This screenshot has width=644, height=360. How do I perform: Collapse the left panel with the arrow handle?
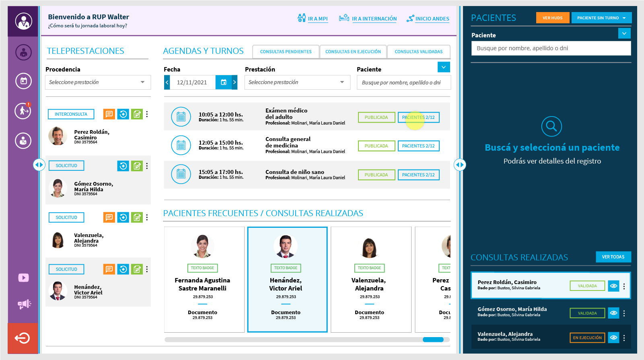point(39,165)
